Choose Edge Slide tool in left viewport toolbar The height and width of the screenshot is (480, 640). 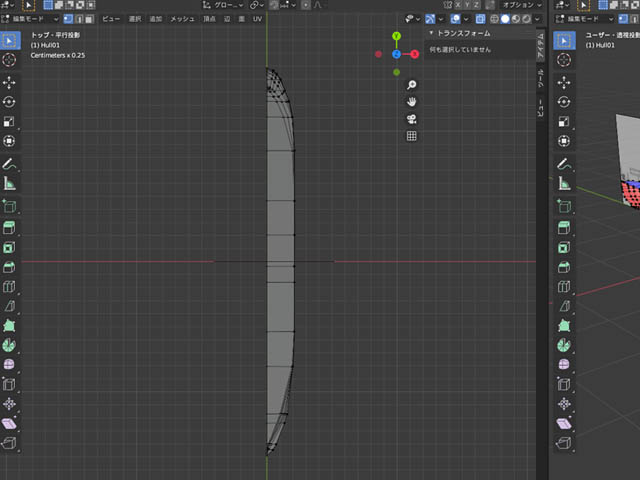pyautogui.click(x=9, y=384)
